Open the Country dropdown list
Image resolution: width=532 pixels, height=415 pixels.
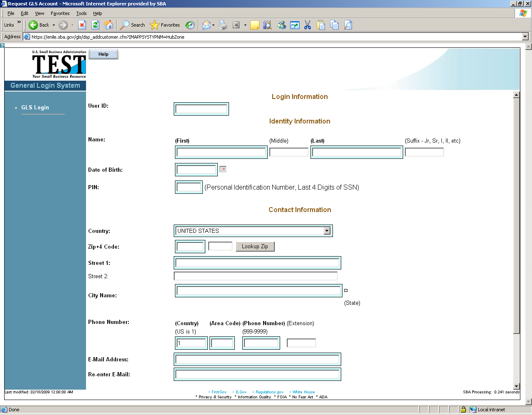tap(327, 231)
